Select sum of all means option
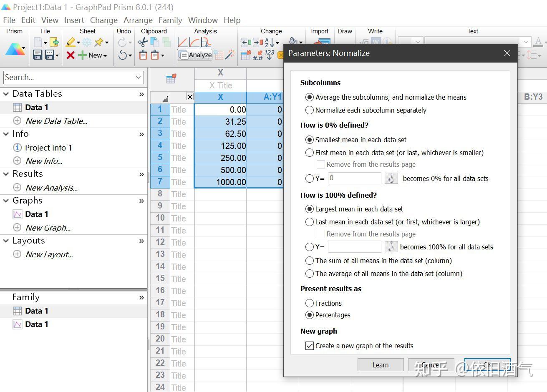547x392 pixels. [x=310, y=261]
